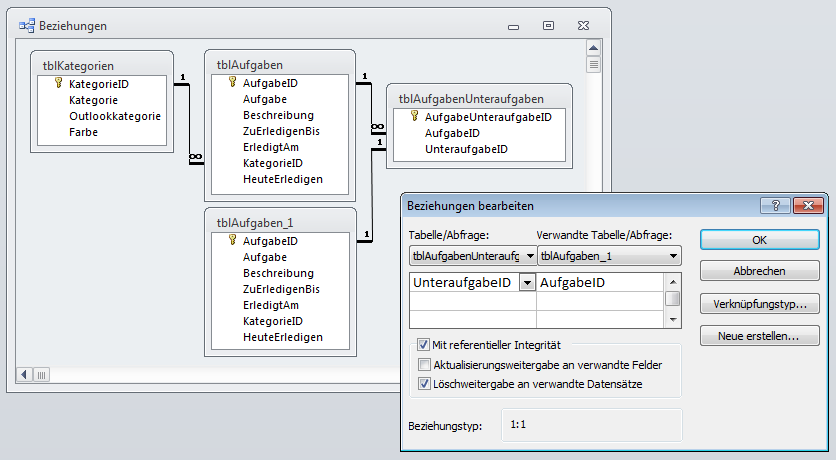Click the Neue erstellen... button
The height and width of the screenshot is (460, 836).
(760, 336)
